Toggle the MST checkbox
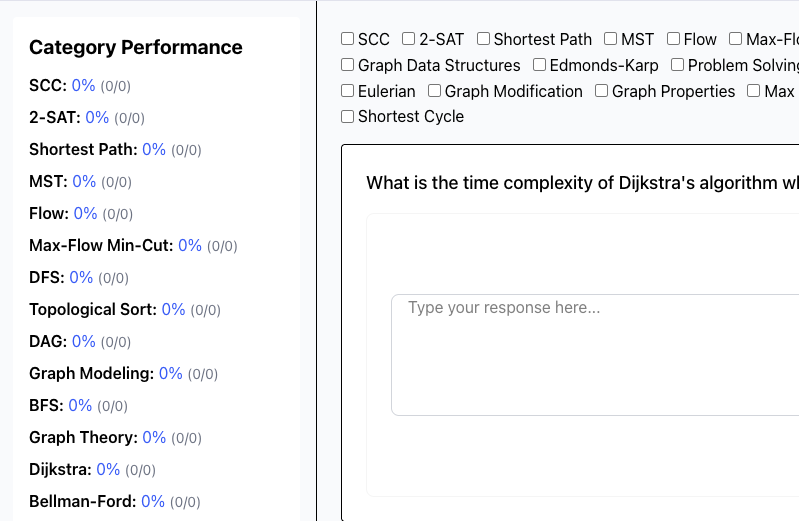This screenshot has width=799, height=521. pyautogui.click(x=611, y=39)
